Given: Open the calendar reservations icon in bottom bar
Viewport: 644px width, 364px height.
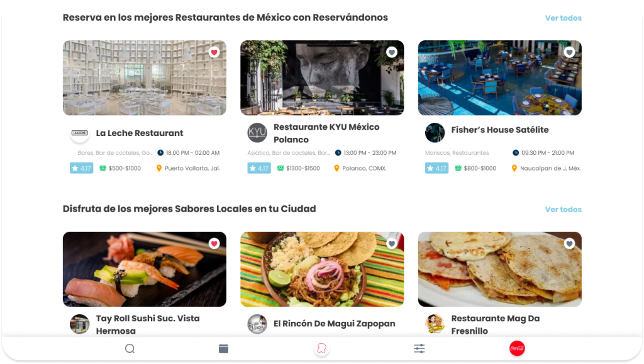Looking at the screenshot, I should [x=223, y=349].
